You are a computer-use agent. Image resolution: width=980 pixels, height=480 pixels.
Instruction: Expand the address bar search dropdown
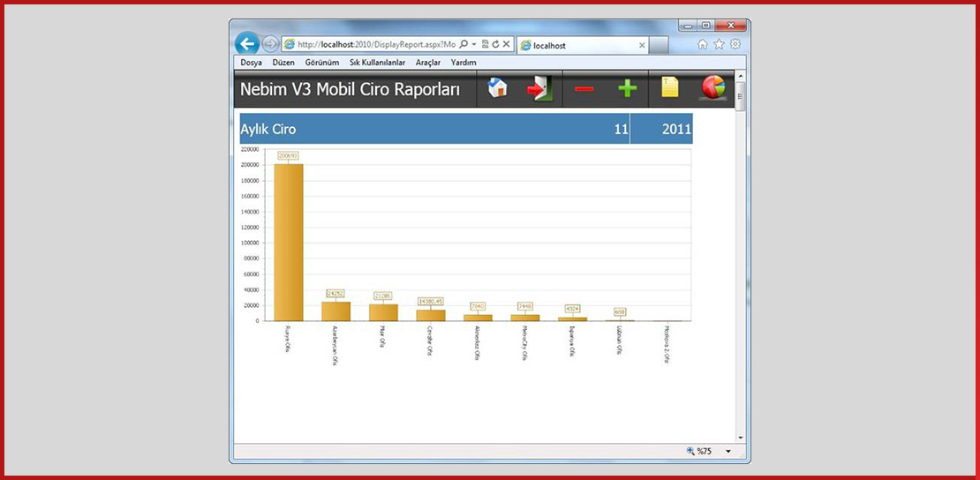pos(474,44)
